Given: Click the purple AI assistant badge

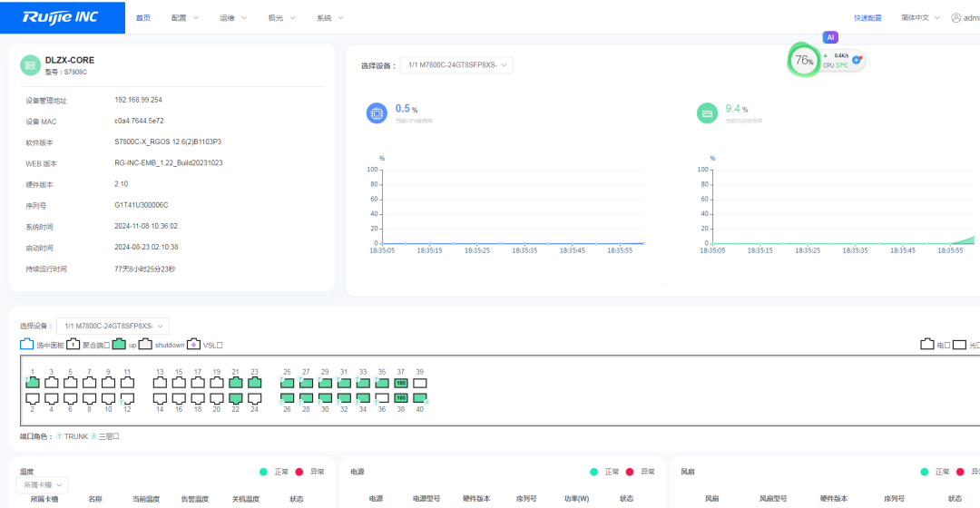Looking at the screenshot, I should point(830,37).
